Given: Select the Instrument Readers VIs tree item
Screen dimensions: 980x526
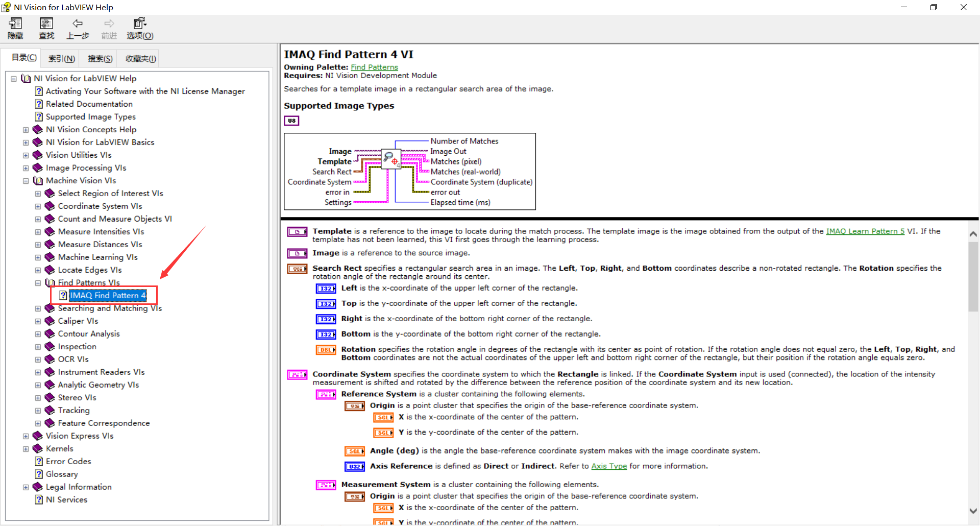Looking at the screenshot, I should [x=101, y=372].
